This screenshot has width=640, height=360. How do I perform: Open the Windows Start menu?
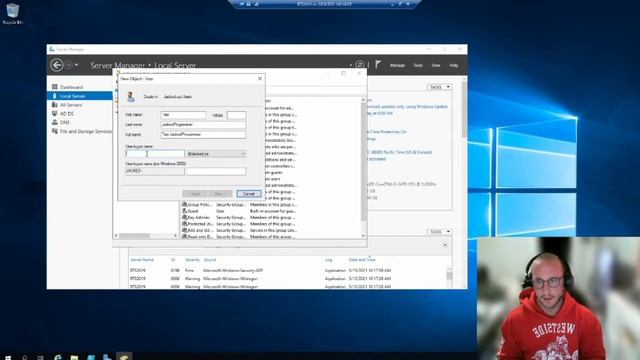[8, 357]
